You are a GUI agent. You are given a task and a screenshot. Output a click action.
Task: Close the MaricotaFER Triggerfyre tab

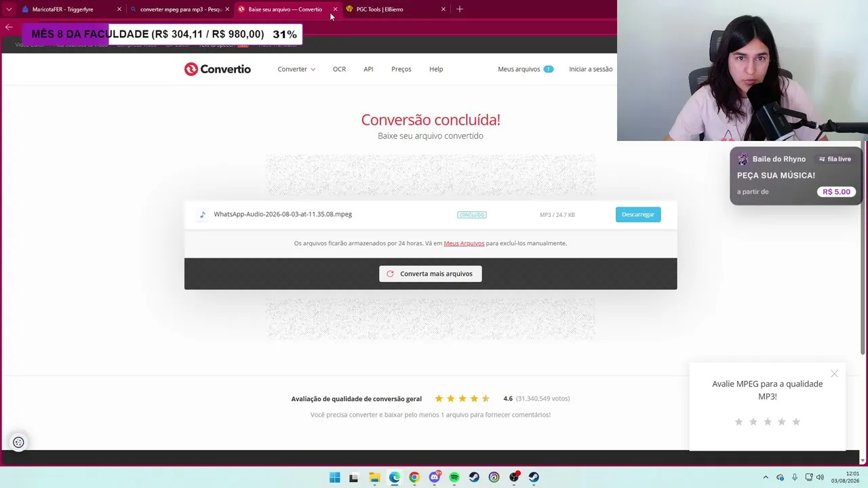(119, 9)
